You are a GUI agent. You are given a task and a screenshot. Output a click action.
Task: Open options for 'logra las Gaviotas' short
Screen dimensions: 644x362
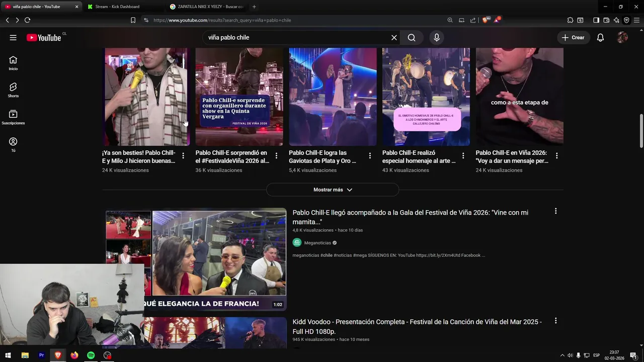pos(370,156)
